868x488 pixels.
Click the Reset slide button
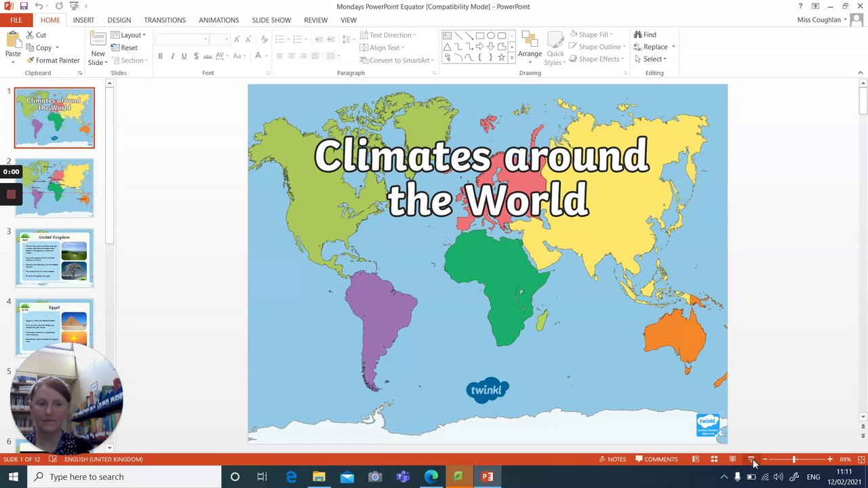[x=124, y=47]
